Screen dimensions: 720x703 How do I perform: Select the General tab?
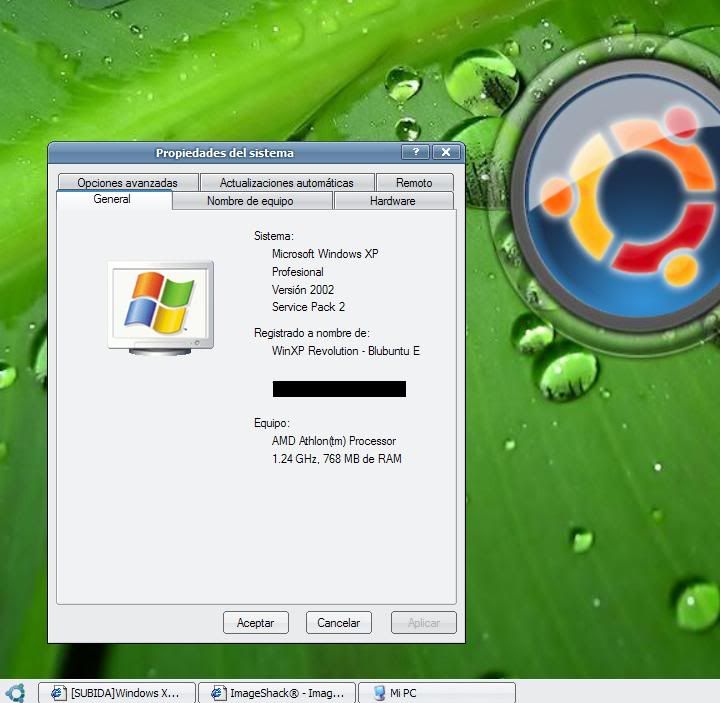click(x=113, y=200)
